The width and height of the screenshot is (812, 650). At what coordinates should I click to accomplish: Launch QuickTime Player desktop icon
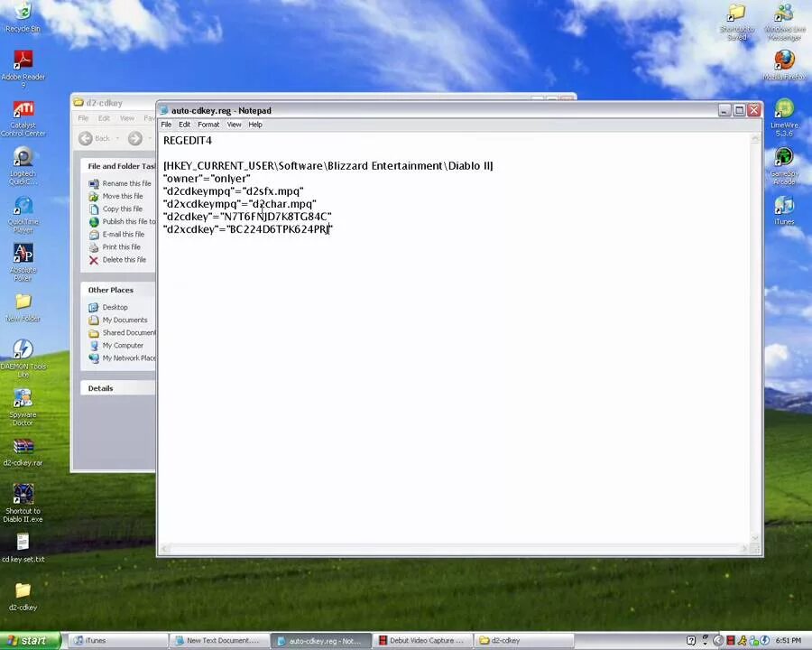pos(23,214)
